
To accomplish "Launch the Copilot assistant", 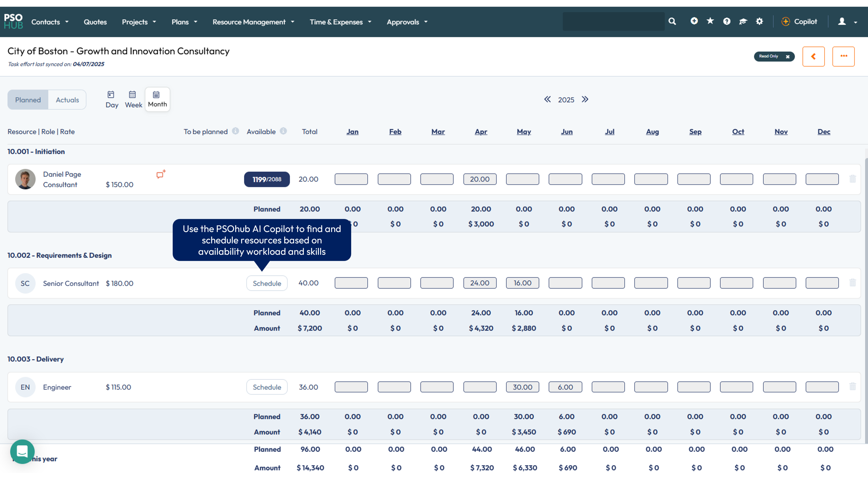I will [800, 21].
